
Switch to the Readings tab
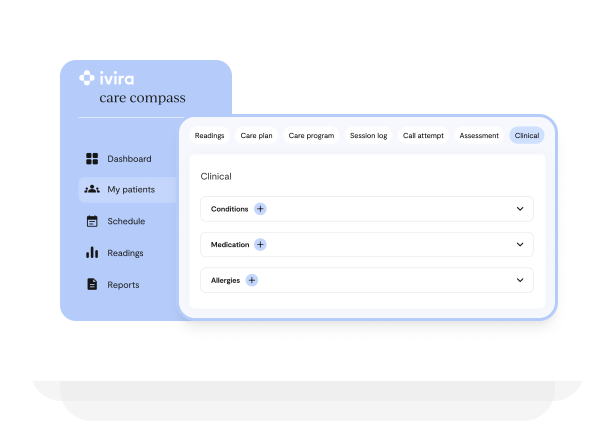tap(209, 135)
